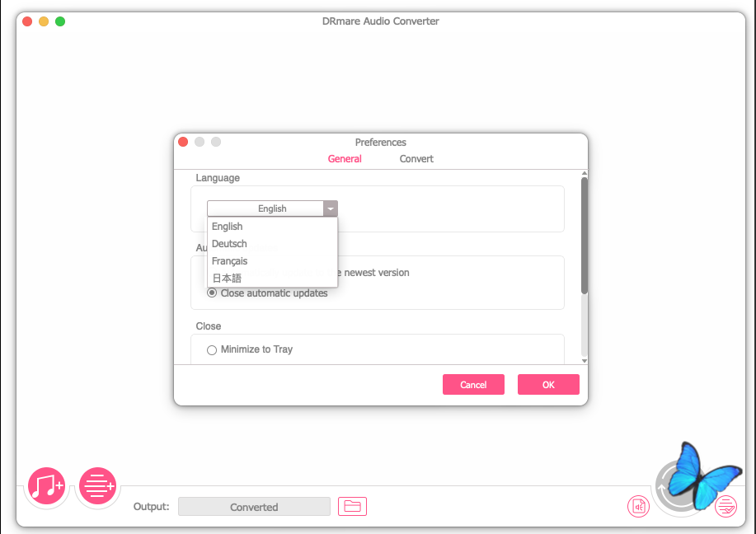756x534 pixels.
Task: Confirm preferences with the OK button
Action: (548, 385)
